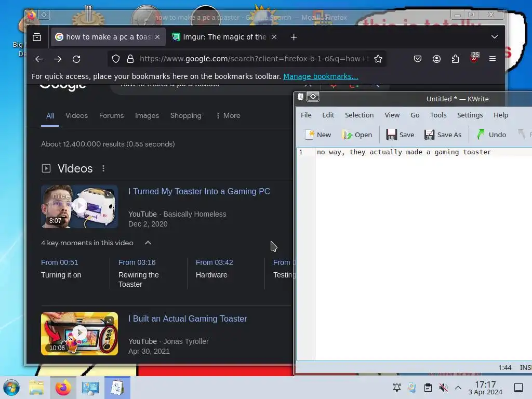Open Firefox extensions puzzle icon
The height and width of the screenshot is (399, 532).
pyautogui.click(x=455, y=59)
